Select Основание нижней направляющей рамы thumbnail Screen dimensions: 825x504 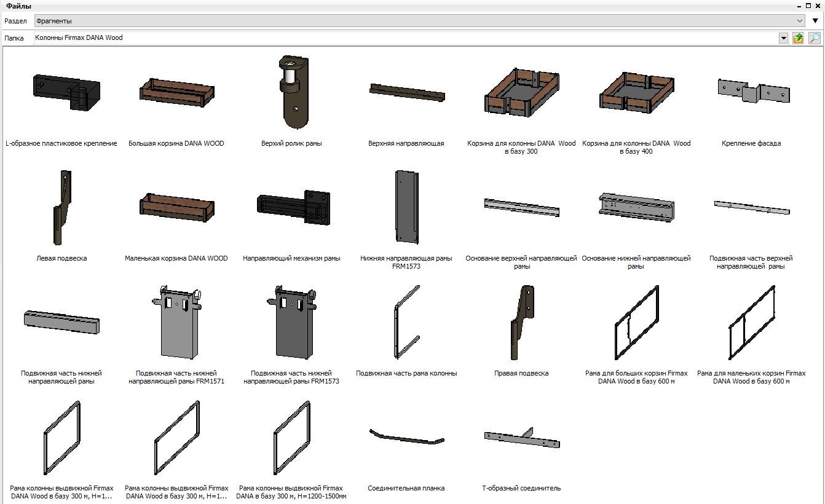(636, 207)
